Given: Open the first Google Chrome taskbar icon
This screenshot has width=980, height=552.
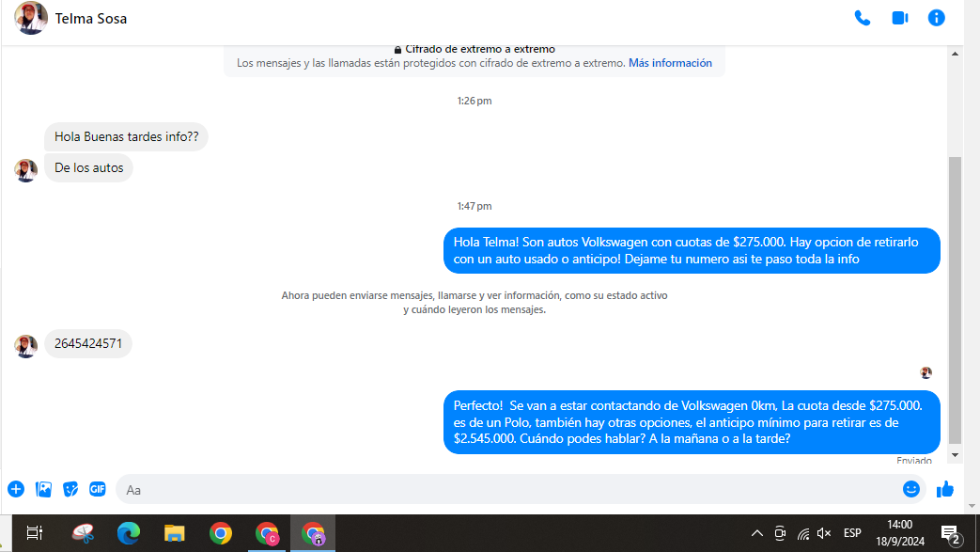Looking at the screenshot, I should [x=221, y=533].
